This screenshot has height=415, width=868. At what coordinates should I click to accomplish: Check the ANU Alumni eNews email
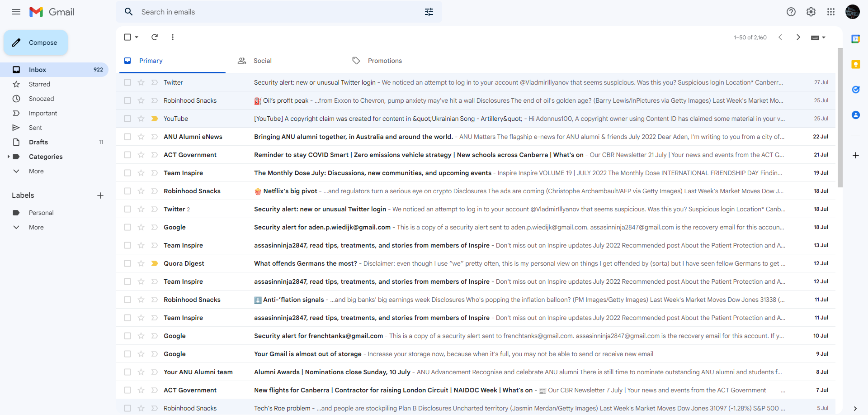tap(127, 137)
